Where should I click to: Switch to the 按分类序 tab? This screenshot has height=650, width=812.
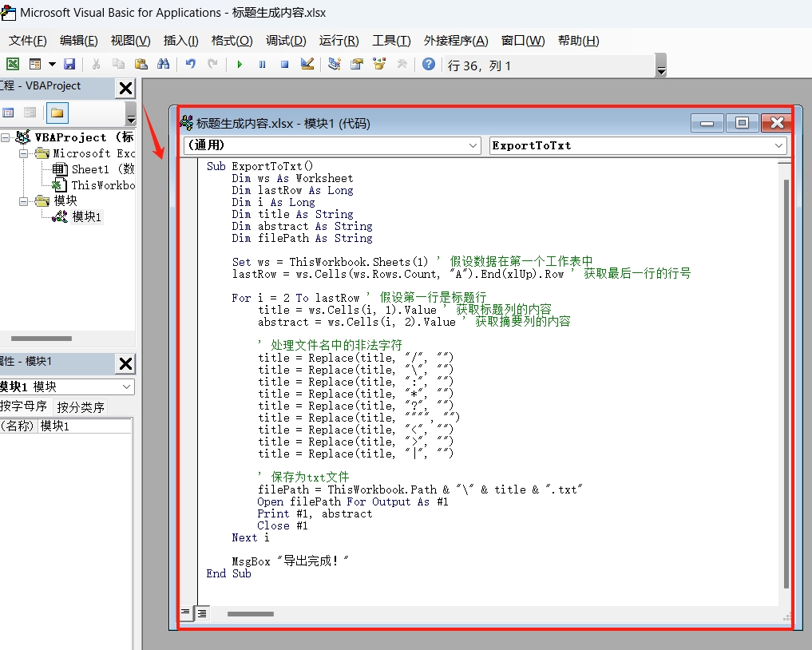(81, 407)
